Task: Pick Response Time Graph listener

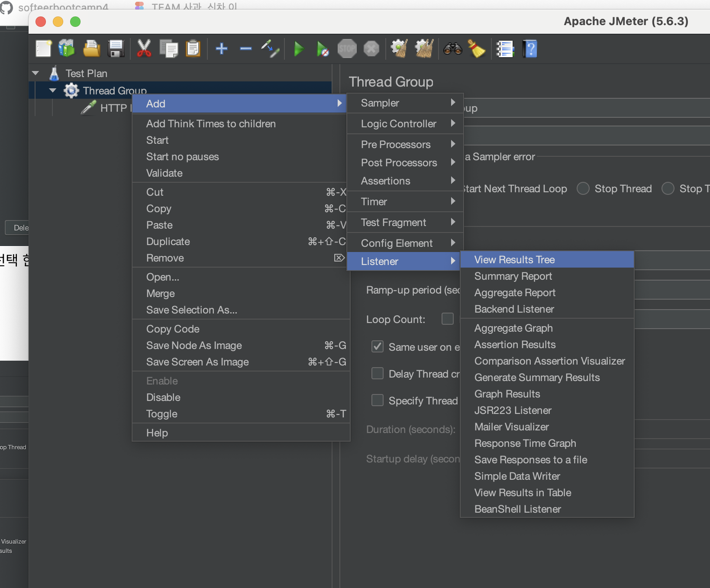Action: pyautogui.click(x=547, y=443)
